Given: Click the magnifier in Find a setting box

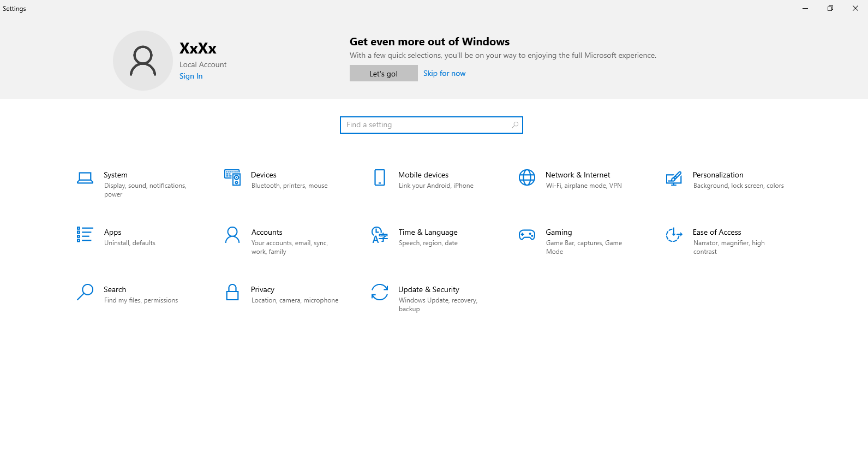Looking at the screenshot, I should [514, 125].
